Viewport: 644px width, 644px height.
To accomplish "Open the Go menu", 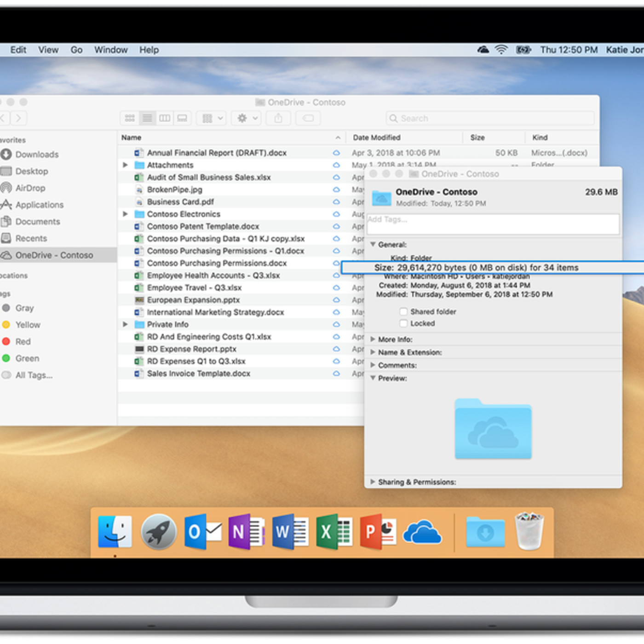I will click(76, 50).
